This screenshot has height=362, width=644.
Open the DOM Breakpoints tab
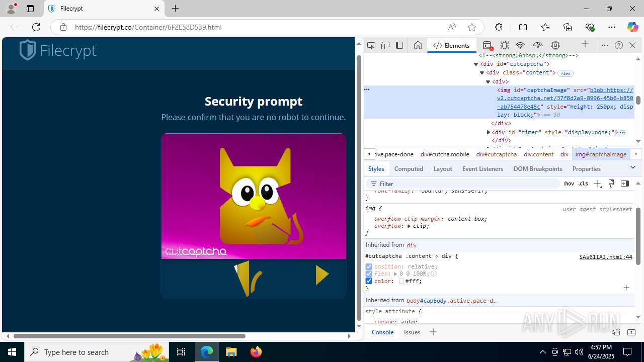point(538,169)
